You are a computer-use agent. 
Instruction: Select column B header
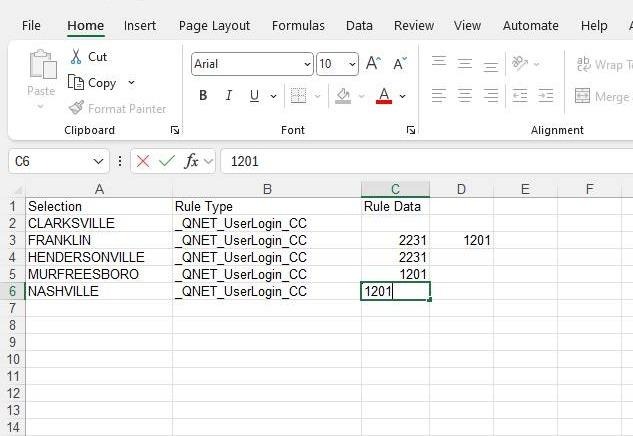[x=267, y=189]
